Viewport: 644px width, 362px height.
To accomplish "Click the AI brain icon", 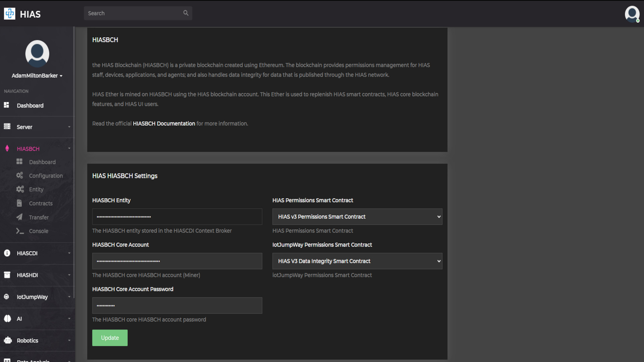I will pos(7,318).
